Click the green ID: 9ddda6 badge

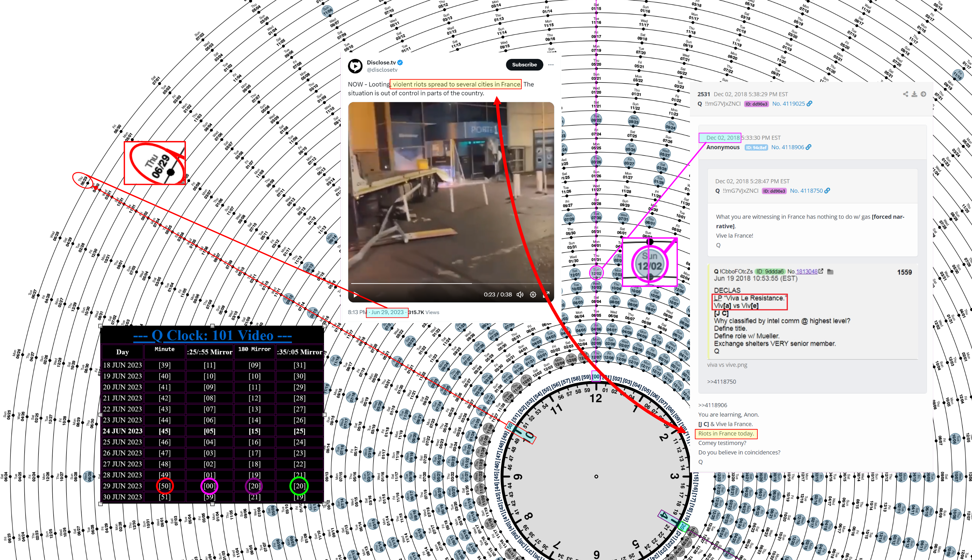pyautogui.click(x=770, y=271)
